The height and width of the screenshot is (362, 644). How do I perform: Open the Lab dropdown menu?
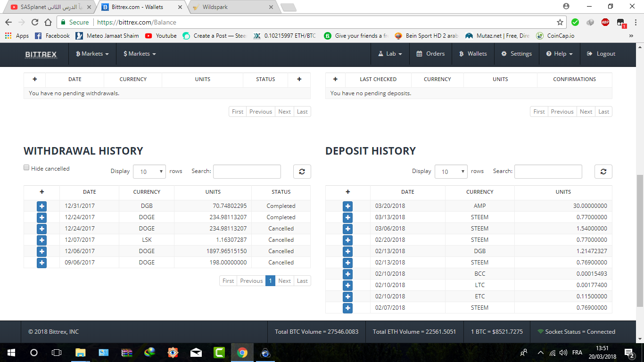click(x=390, y=54)
